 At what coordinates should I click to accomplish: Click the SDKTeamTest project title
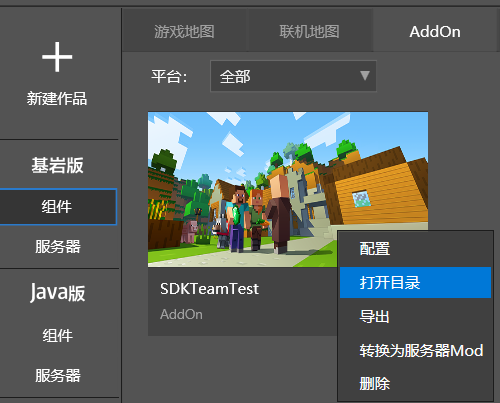pyautogui.click(x=209, y=289)
